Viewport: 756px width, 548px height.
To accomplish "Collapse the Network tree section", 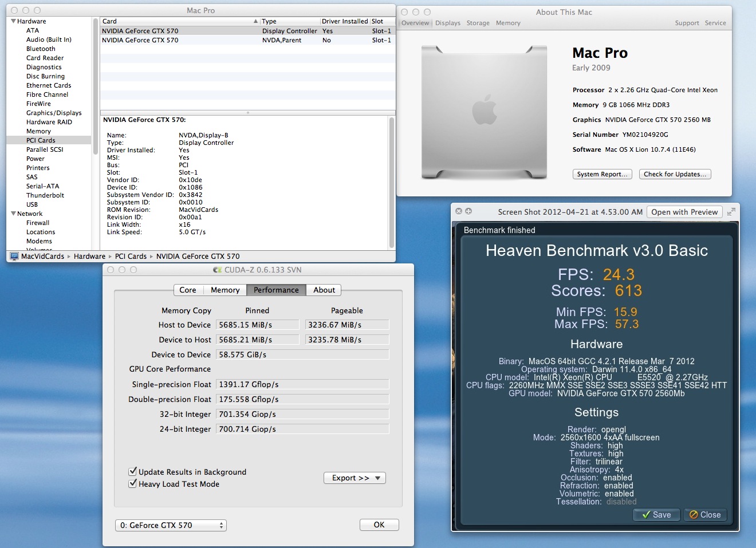I will (x=13, y=214).
